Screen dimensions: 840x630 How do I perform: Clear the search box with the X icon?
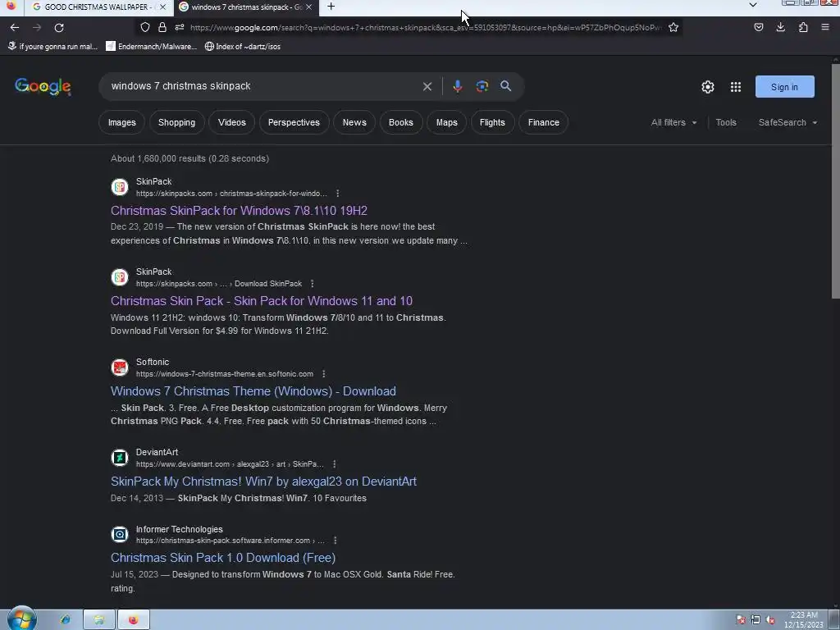[x=427, y=86]
